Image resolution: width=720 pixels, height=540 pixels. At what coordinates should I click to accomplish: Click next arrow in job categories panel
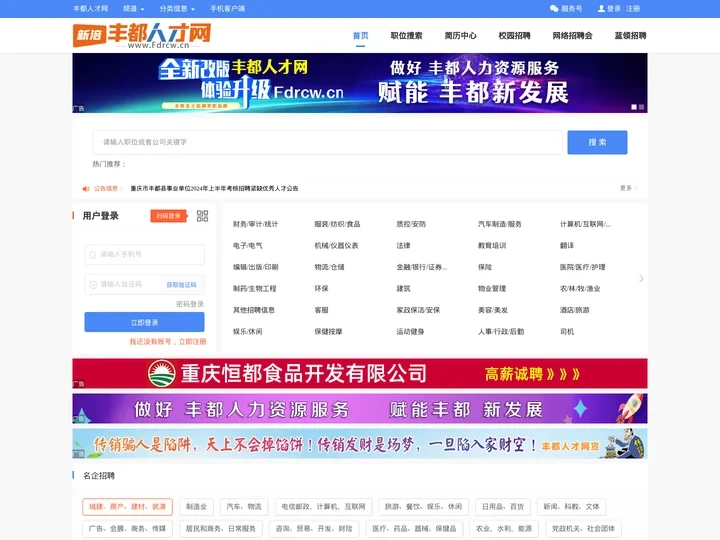[641, 278]
